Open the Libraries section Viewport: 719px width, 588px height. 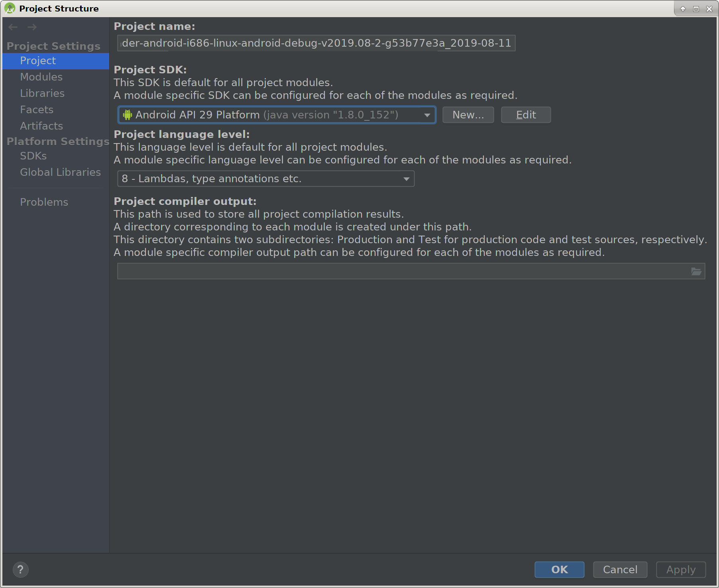(x=42, y=93)
